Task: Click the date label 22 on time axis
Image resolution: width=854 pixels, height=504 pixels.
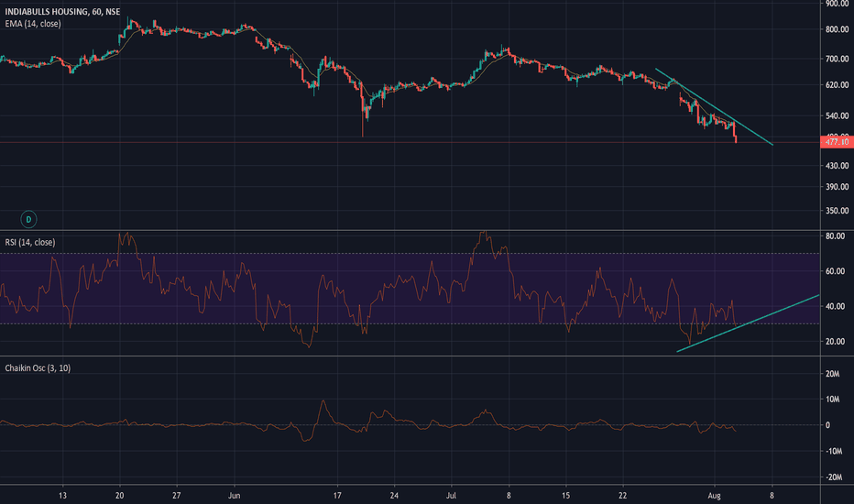Action: coord(622,495)
